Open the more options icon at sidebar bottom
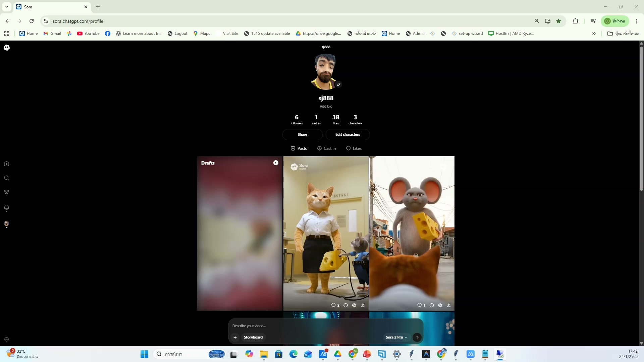The image size is (644, 362). coord(6,340)
